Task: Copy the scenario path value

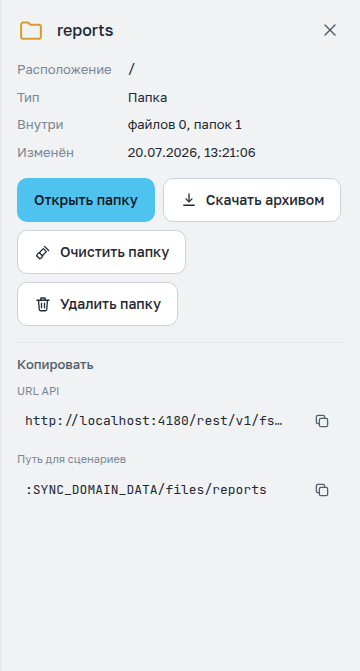Action: (x=322, y=490)
